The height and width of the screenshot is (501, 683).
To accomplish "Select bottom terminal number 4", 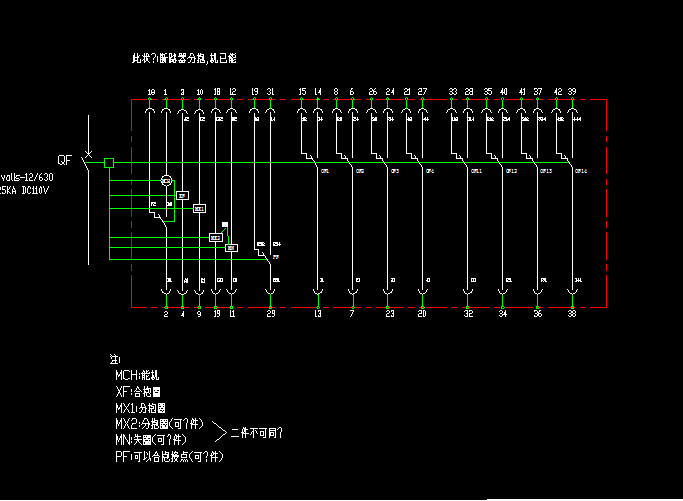I will tap(183, 314).
